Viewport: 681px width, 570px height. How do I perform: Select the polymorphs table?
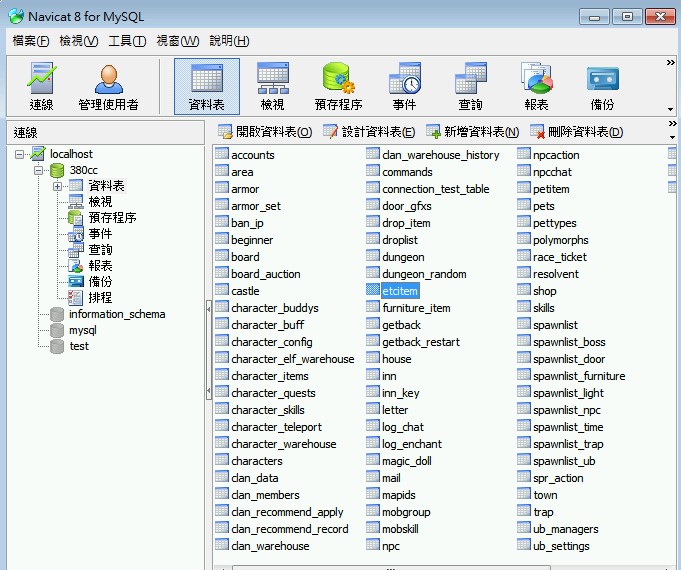(561, 240)
